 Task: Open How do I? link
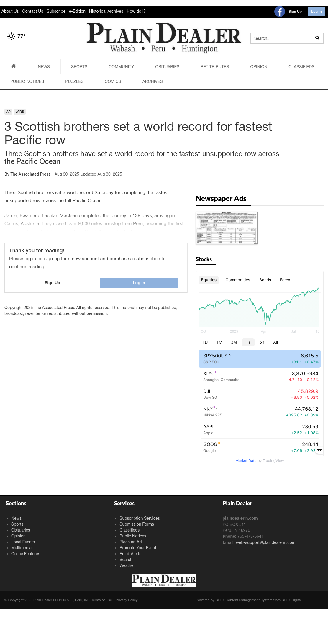pyautogui.click(x=136, y=11)
